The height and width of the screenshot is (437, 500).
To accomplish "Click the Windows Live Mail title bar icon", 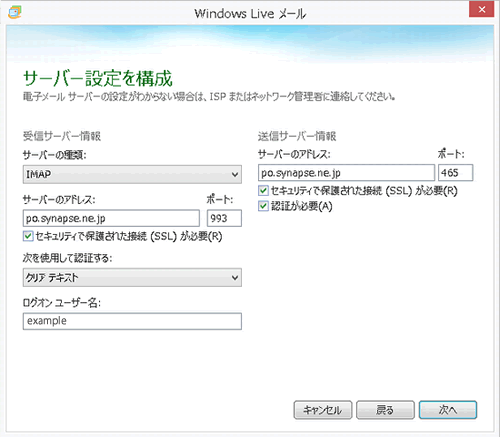I will [14, 12].
